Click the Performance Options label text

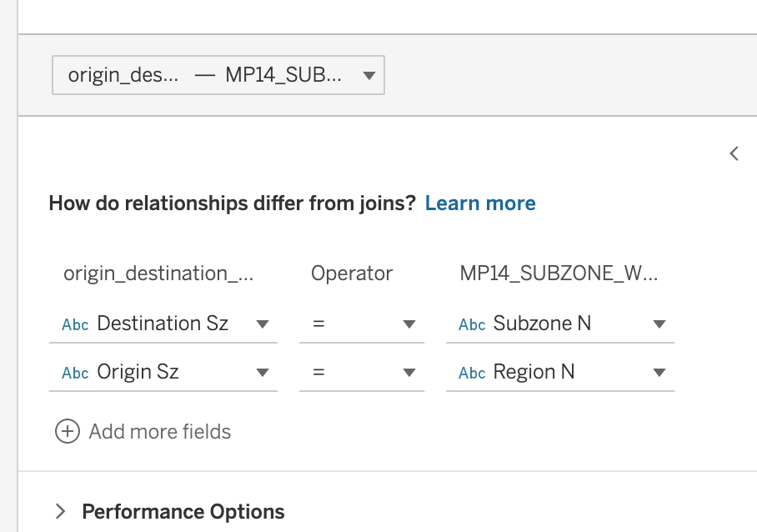pos(183,511)
